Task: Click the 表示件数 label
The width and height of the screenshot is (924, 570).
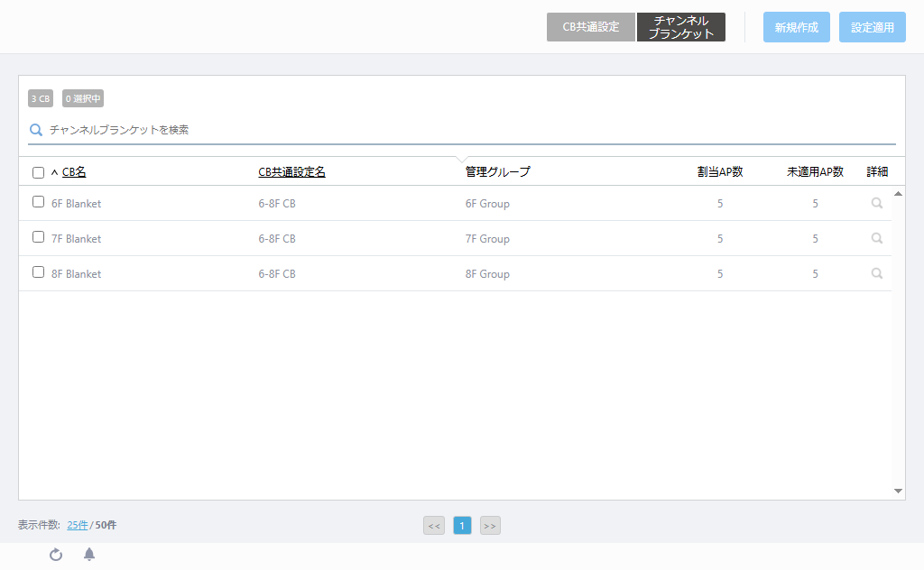Action: point(39,525)
